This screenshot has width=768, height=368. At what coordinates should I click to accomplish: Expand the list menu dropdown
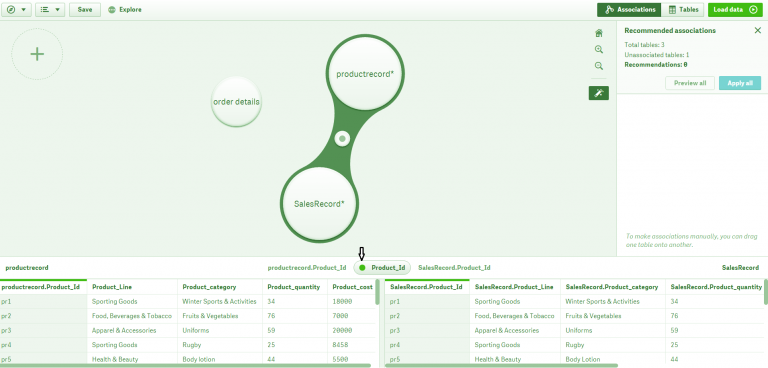pos(50,9)
